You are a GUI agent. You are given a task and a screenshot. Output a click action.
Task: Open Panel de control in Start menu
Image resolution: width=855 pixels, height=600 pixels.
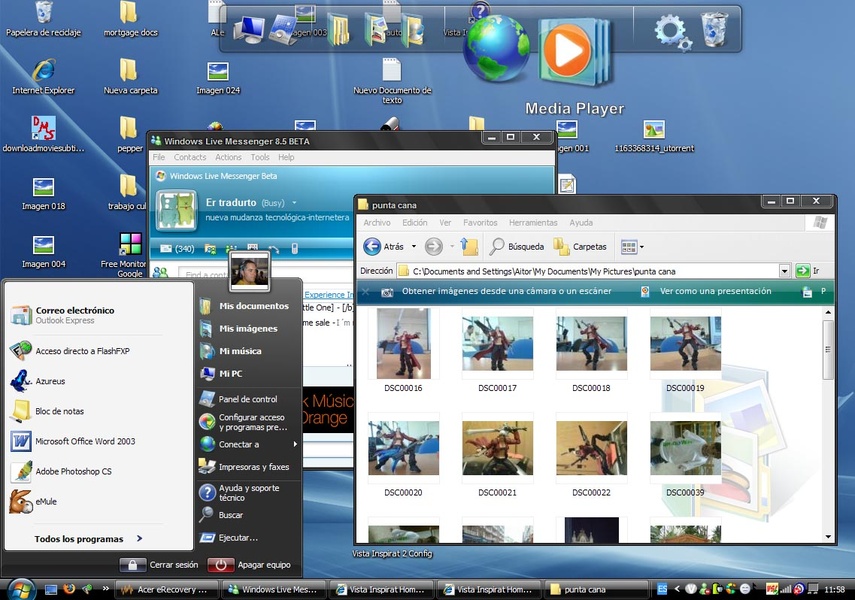(x=238, y=399)
